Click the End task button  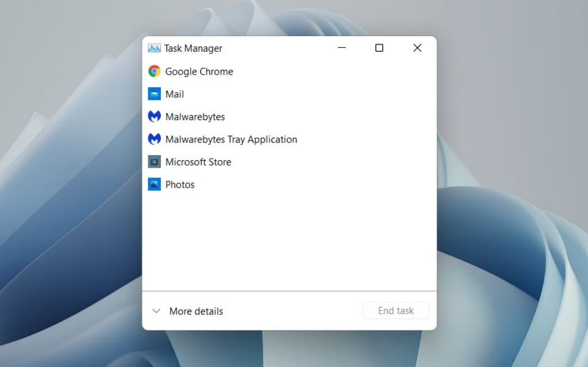[396, 311]
